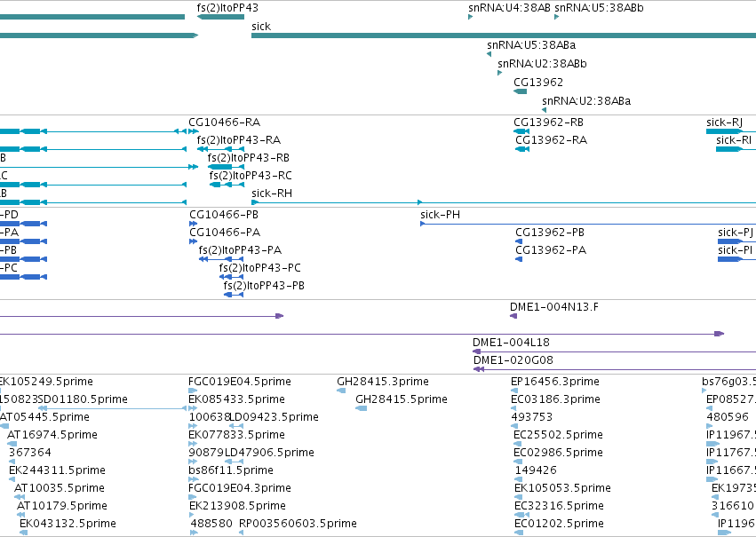This screenshot has height=537, width=756.
Task: Click the EC32316.5prime EST label
Action: pyautogui.click(x=559, y=506)
